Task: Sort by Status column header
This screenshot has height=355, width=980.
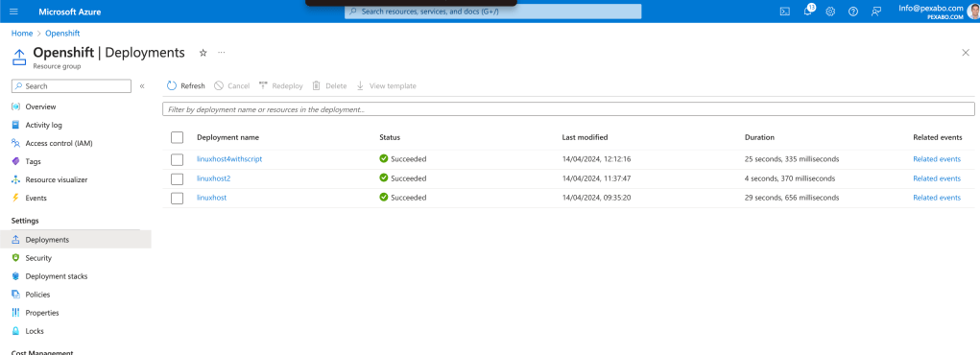Action: (390, 137)
